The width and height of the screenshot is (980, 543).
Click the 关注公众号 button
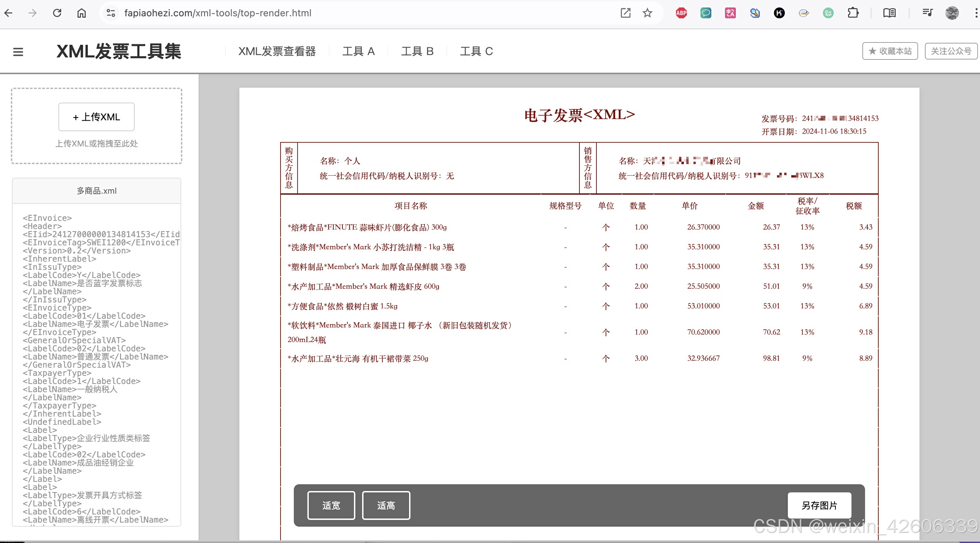951,51
